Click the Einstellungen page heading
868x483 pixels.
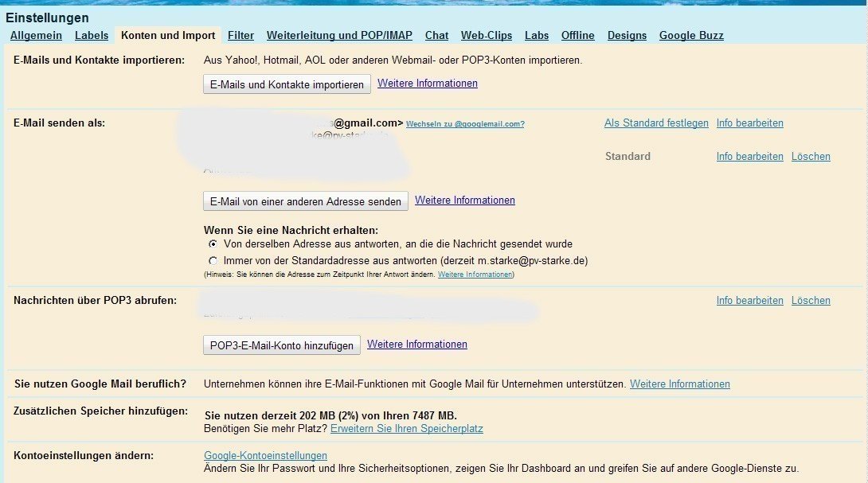coord(47,18)
